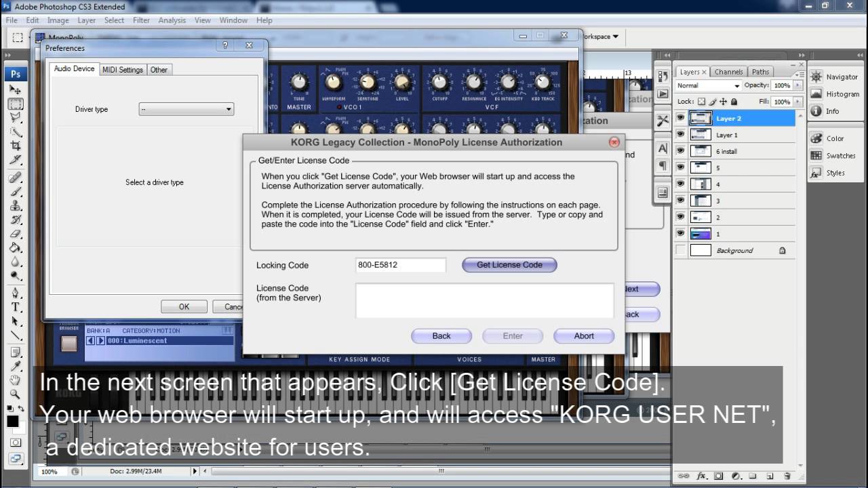Select the Slice tool
The image size is (868, 488).
16,159
